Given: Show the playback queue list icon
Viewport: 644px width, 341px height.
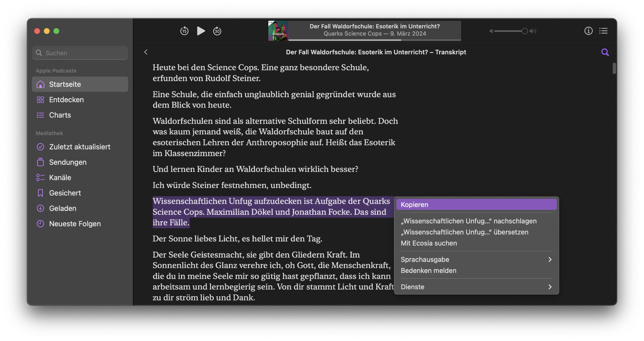Looking at the screenshot, I should pyautogui.click(x=604, y=31).
